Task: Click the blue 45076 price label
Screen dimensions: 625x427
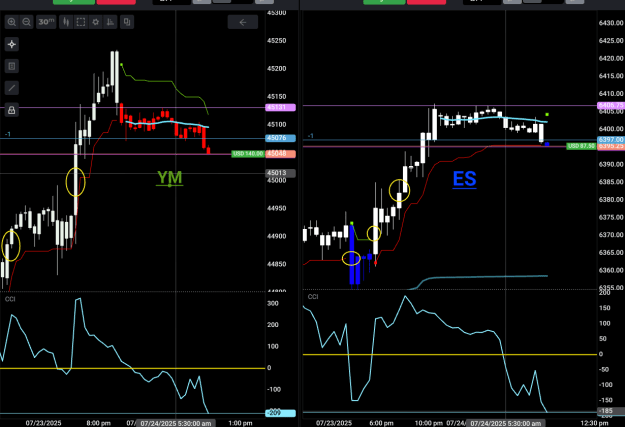Action: click(x=281, y=138)
